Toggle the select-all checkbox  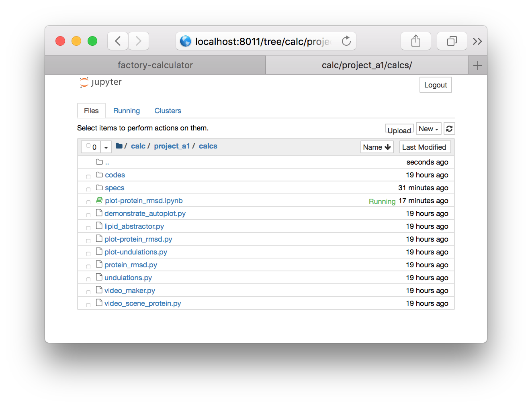tap(88, 146)
